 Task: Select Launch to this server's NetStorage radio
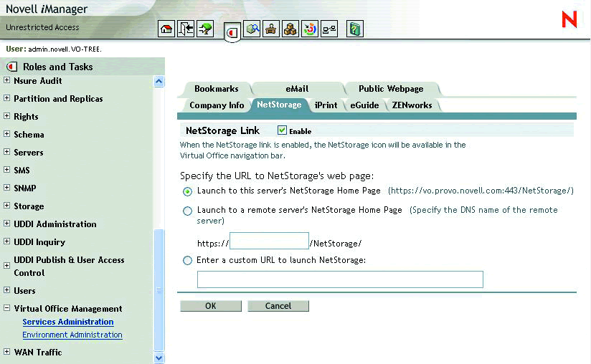[187, 191]
